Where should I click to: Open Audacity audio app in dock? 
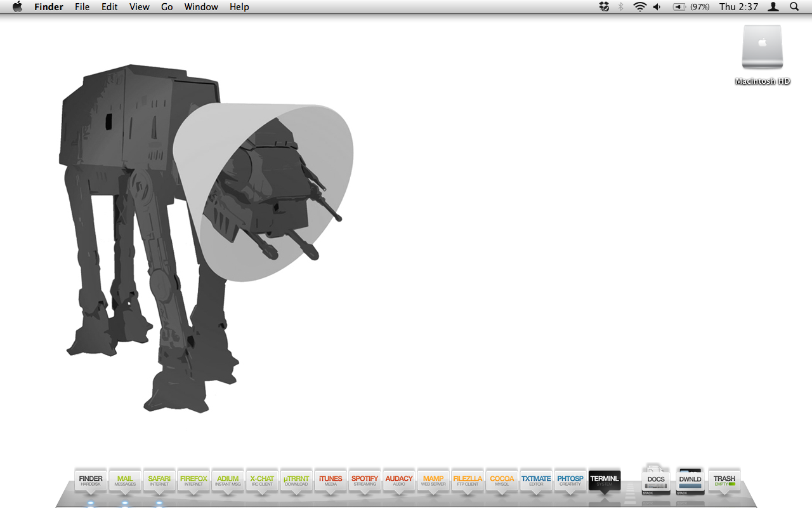(399, 481)
